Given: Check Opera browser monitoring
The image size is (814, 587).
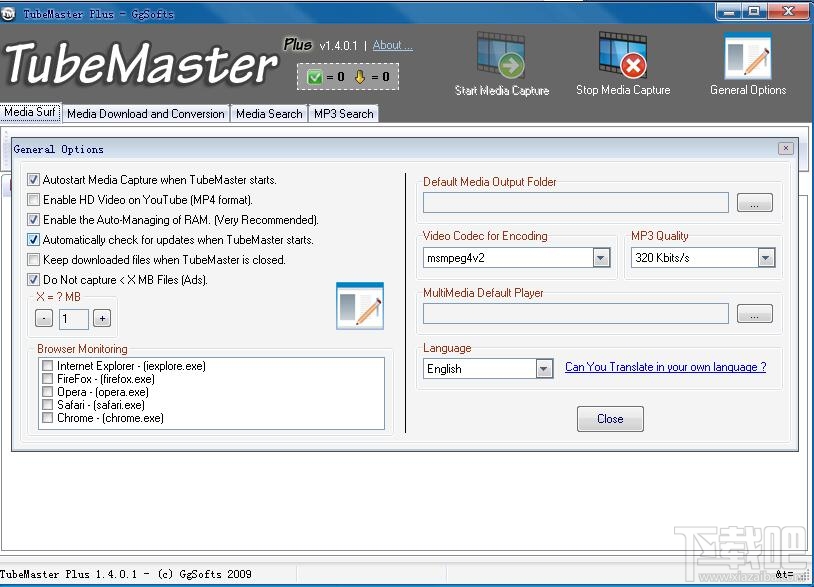Looking at the screenshot, I should point(47,392).
